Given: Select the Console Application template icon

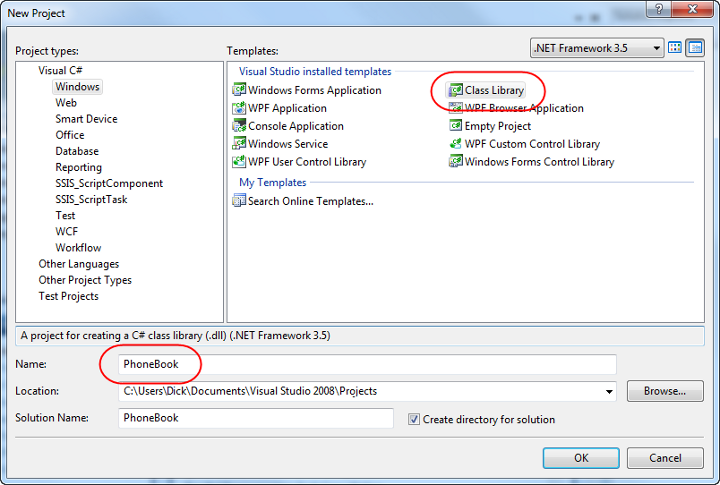Looking at the screenshot, I should [240, 126].
